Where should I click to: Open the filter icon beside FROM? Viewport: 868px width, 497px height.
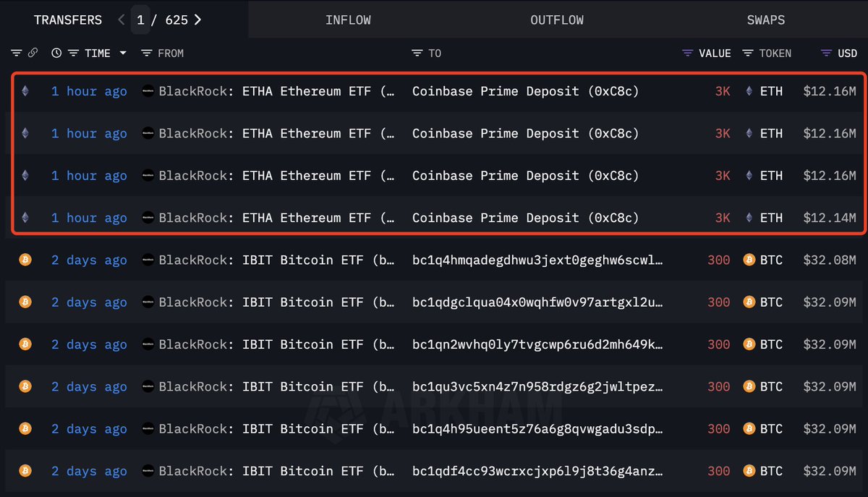[146, 53]
